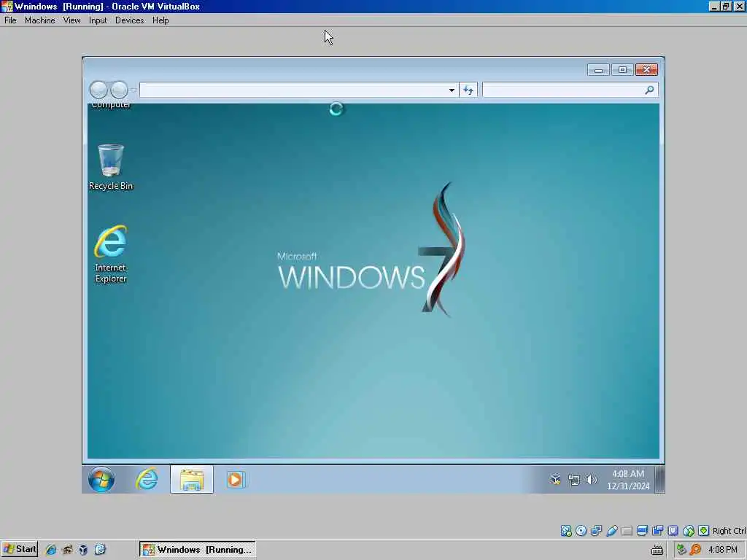Open the View menu
The image size is (747, 560).
71,20
